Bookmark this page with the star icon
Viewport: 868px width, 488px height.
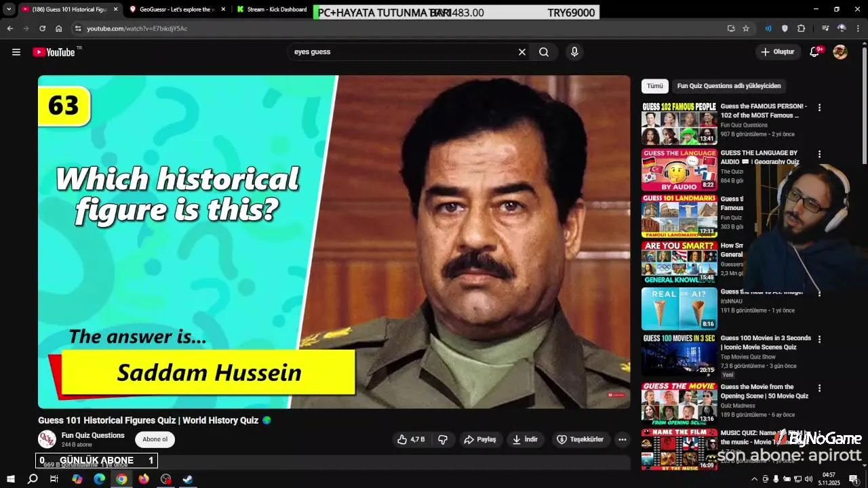coord(746,28)
